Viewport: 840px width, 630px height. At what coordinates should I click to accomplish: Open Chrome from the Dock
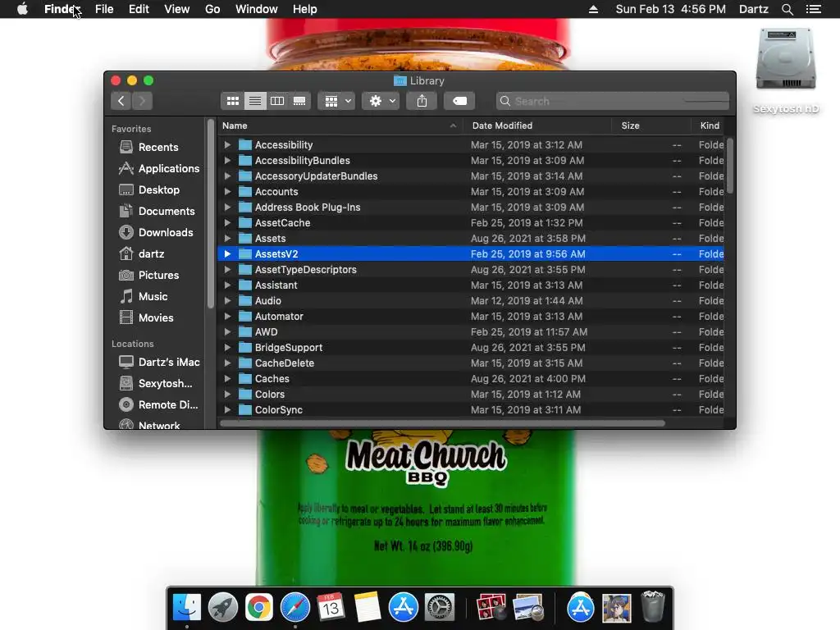pyautogui.click(x=258, y=608)
